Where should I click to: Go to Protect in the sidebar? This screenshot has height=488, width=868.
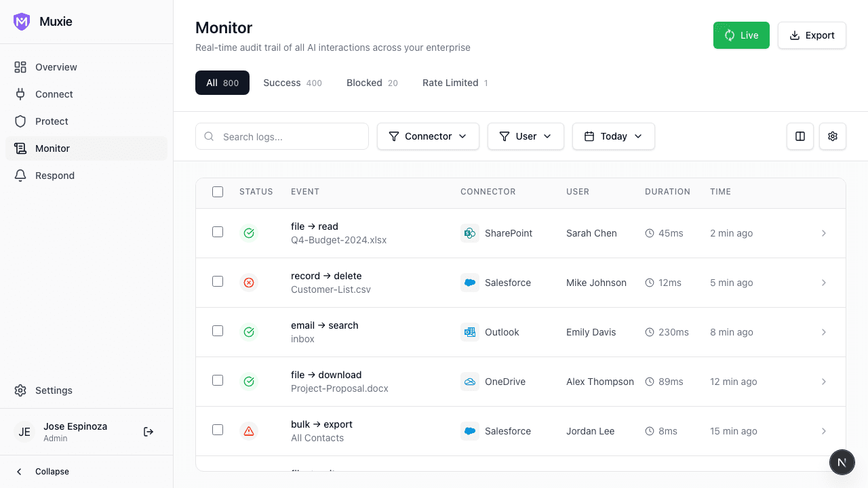[x=52, y=121]
